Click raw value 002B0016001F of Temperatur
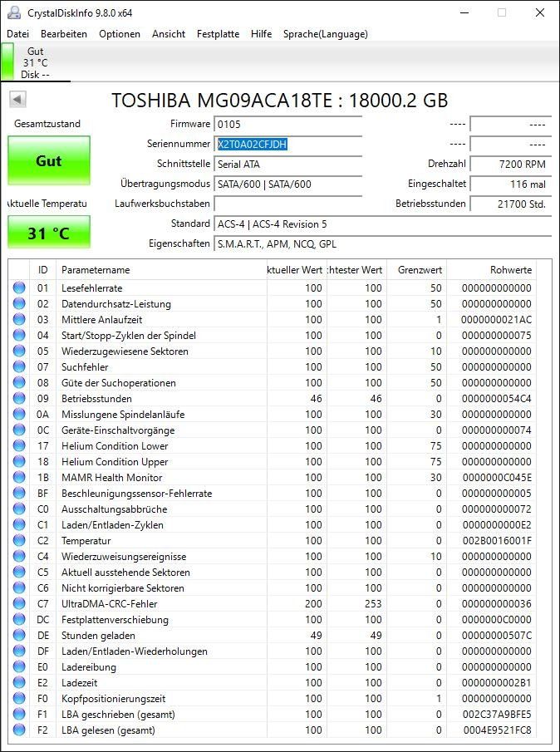 click(x=496, y=541)
